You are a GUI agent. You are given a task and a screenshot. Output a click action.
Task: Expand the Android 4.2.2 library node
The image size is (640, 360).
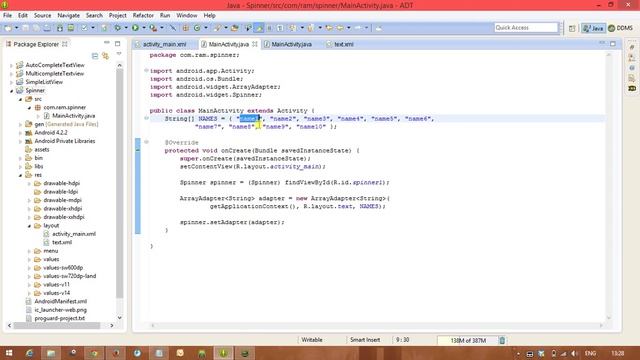click(20, 133)
